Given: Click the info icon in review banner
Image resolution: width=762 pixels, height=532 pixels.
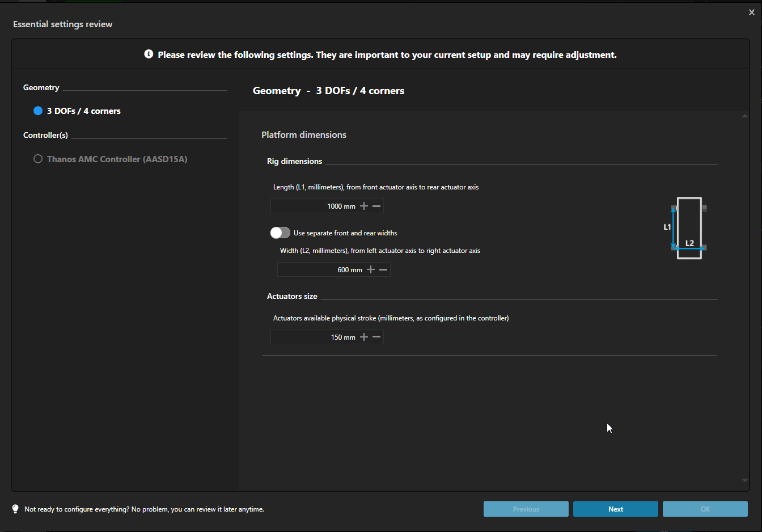Looking at the screenshot, I should coord(149,54).
